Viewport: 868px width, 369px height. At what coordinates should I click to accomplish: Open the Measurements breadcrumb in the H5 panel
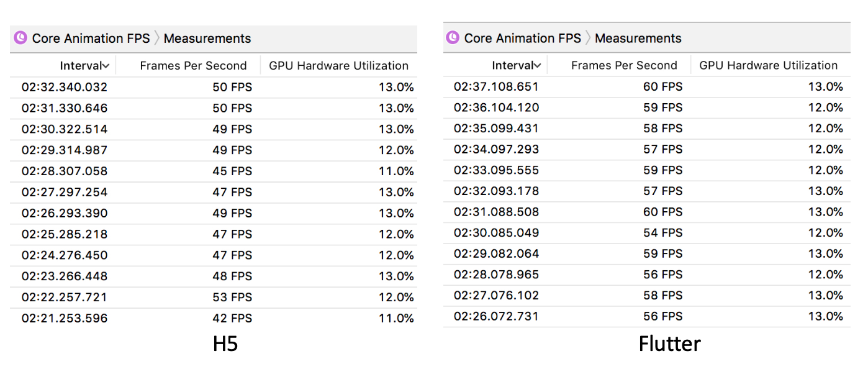pyautogui.click(x=207, y=39)
